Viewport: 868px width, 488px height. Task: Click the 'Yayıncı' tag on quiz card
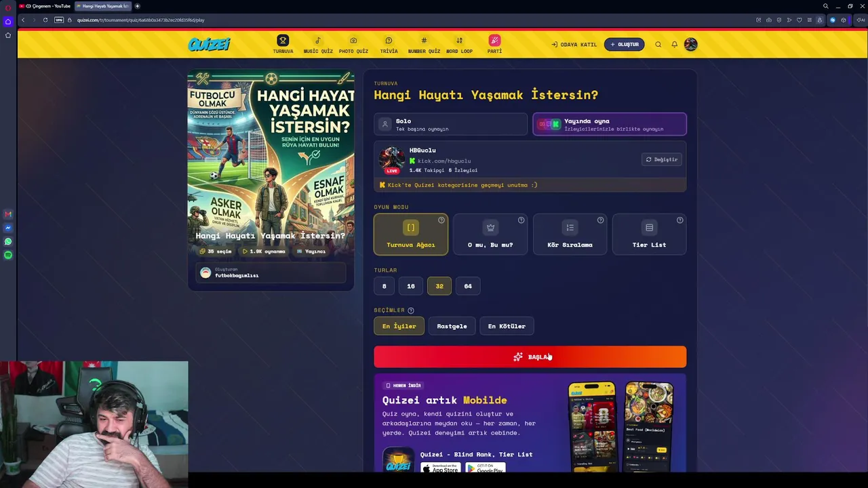click(x=311, y=251)
